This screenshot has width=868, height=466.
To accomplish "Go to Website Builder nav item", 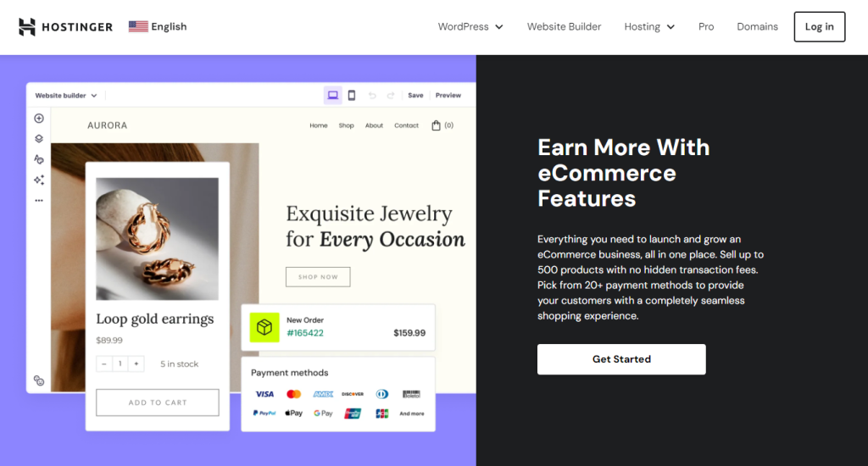I will point(564,27).
